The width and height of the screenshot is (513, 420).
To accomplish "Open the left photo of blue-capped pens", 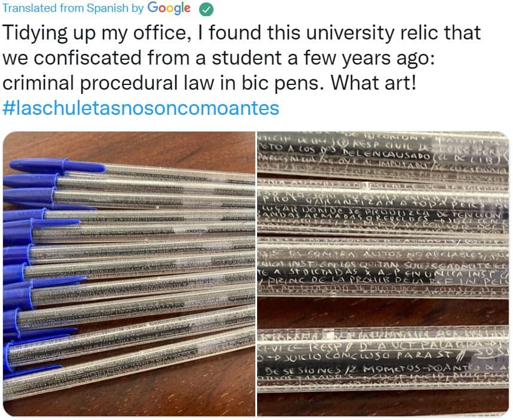I will point(129,273).
